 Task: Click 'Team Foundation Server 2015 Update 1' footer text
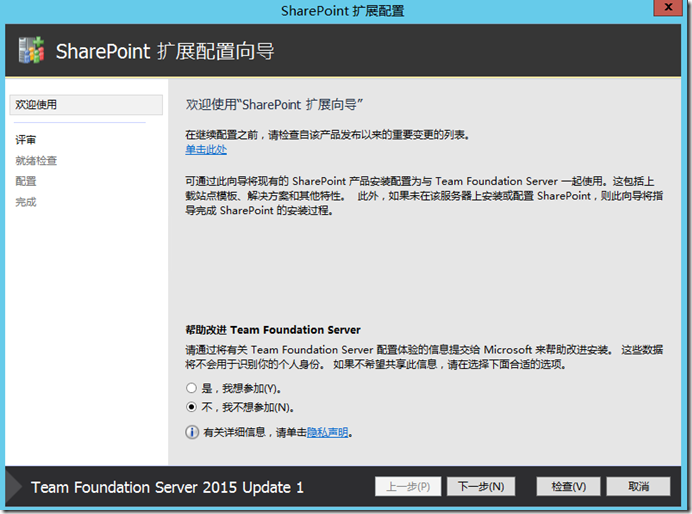coord(167,487)
